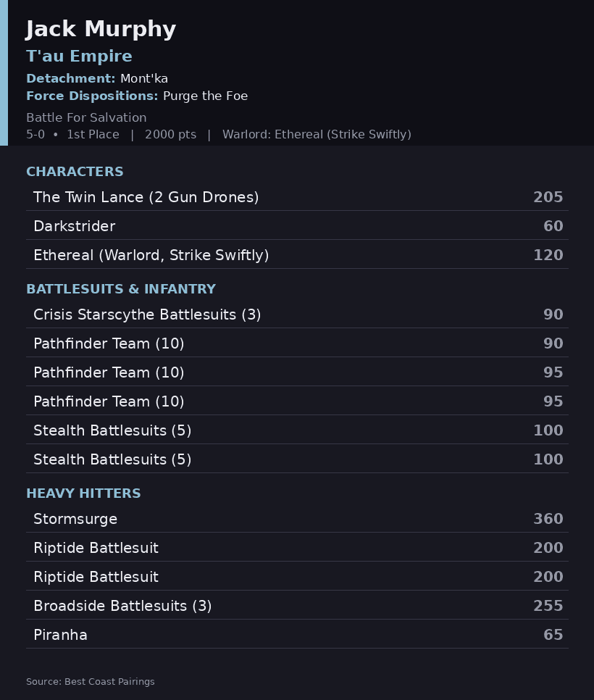The image size is (594, 700).
Task: Select the 90-point Pathfinder Team row
Action: [297, 343]
